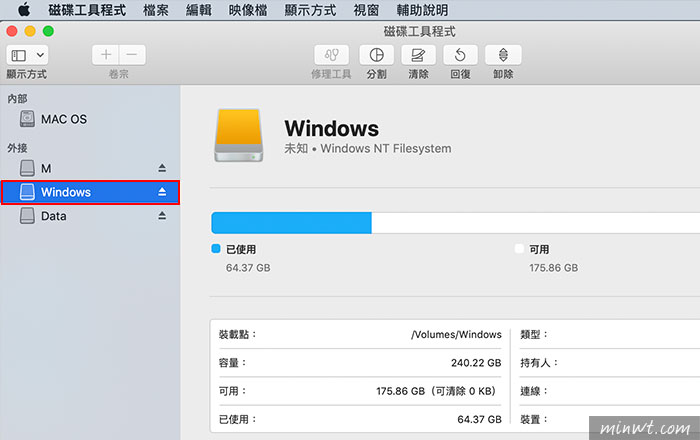Click the remove volume minus button
The height and width of the screenshot is (440, 700).
tap(132, 55)
